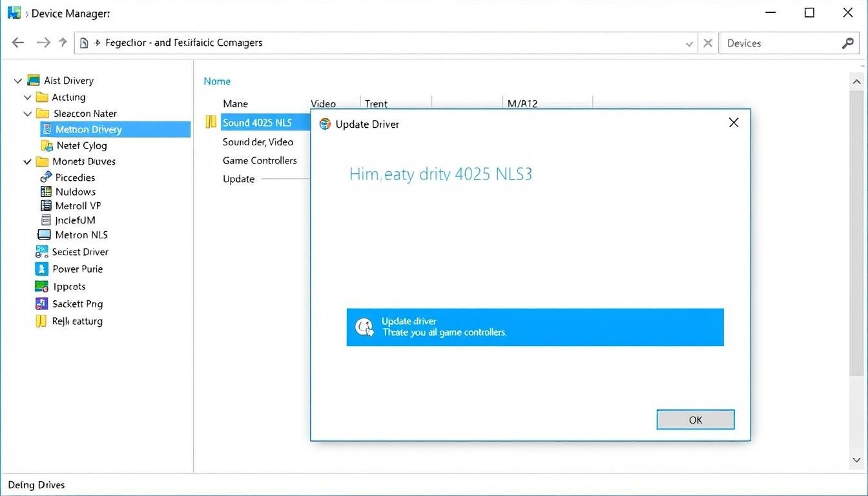Collapse the Sleaccon Nater folder
The height and width of the screenshot is (496, 868).
28,114
